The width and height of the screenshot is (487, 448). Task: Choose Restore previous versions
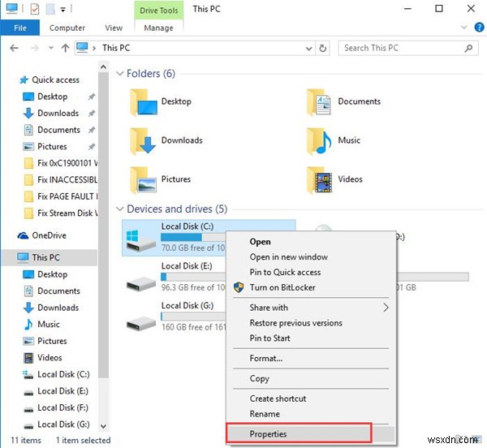pos(311,322)
